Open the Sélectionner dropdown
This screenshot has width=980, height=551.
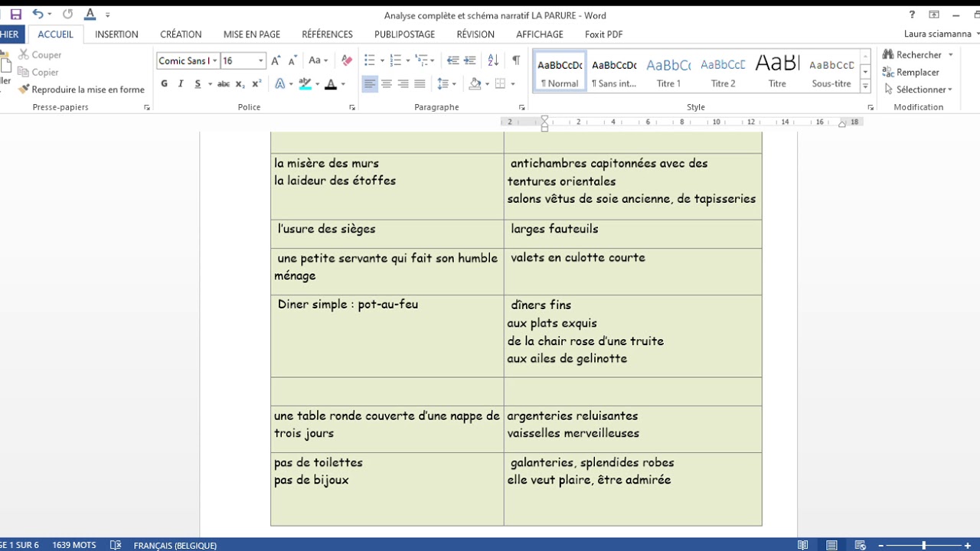click(x=917, y=90)
